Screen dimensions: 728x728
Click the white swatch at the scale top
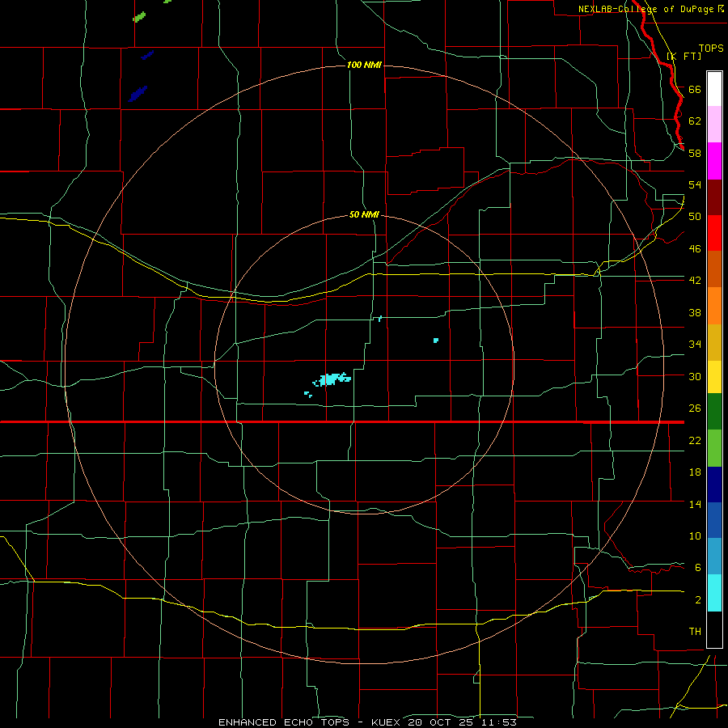[x=714, y=89]
